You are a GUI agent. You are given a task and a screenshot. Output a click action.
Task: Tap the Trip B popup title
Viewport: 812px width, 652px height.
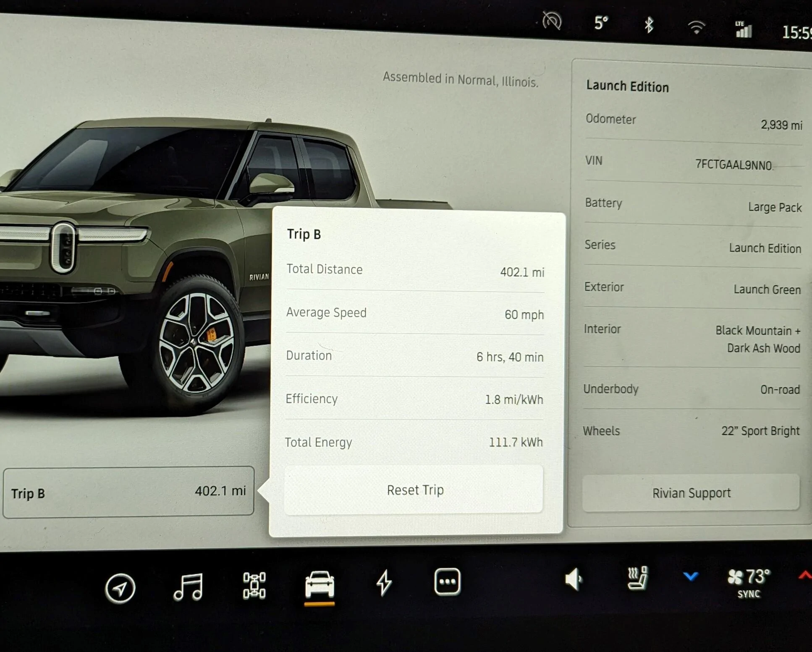click(304, 234)
